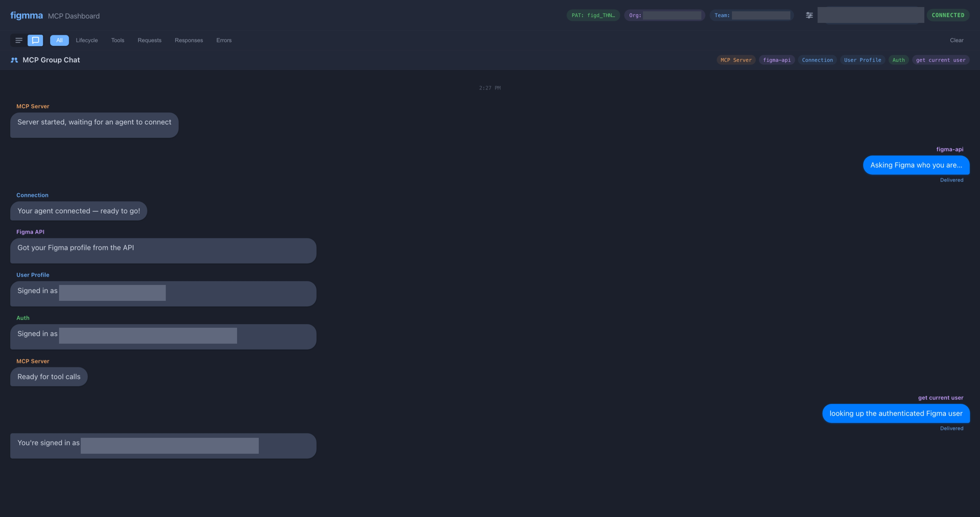This screenshot has height=517, width=980.
Task: Click the Auth sender label
Action: coord(23,318)
